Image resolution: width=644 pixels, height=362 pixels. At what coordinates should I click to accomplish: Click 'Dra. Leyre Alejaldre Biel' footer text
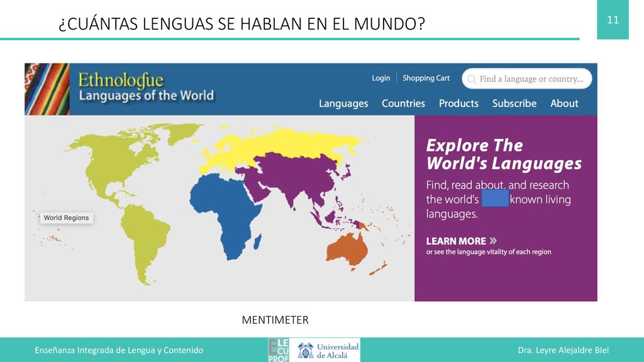(563, 351)
